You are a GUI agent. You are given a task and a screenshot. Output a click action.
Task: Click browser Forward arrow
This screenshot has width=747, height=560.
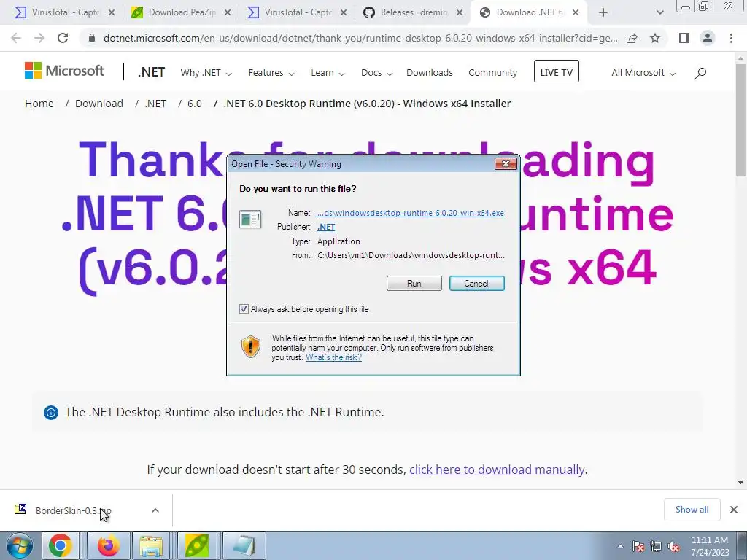coord(39,38)
